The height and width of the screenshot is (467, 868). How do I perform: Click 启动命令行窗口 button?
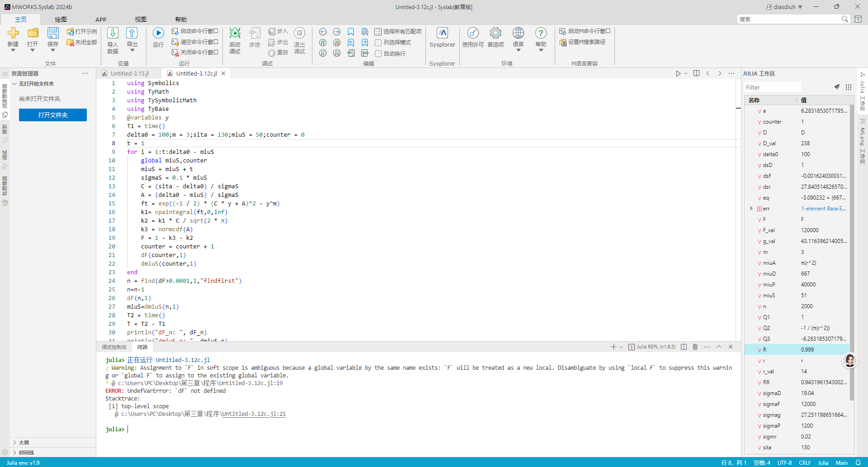click(x=195, y=31)
